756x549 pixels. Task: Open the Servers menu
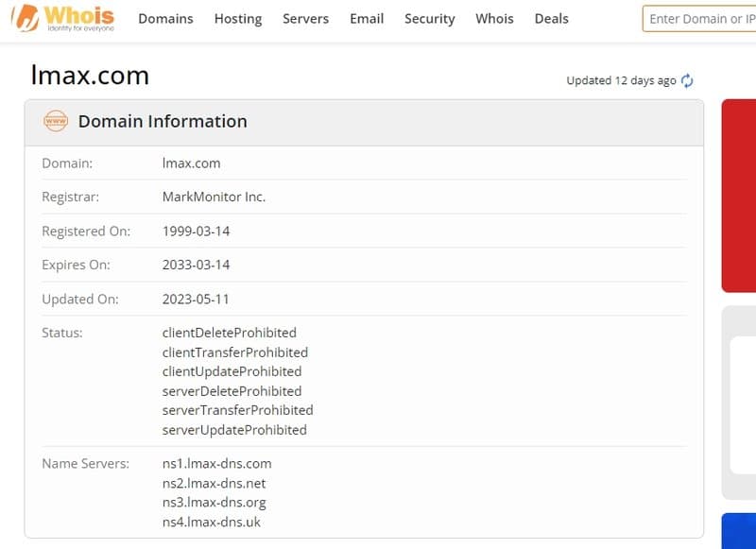click(x=305, y=19)
